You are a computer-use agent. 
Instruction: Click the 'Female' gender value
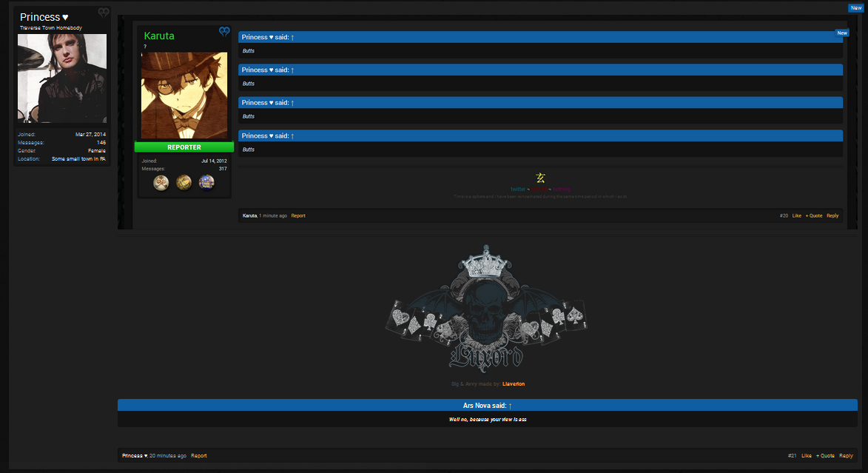pos(97,151)
